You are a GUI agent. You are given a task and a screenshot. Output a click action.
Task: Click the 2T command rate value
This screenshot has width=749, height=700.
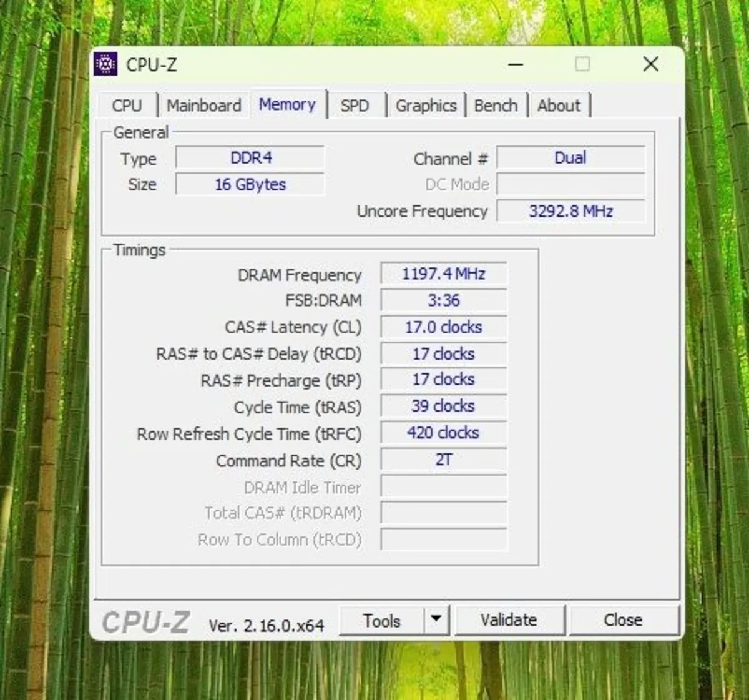coord(444,460)
